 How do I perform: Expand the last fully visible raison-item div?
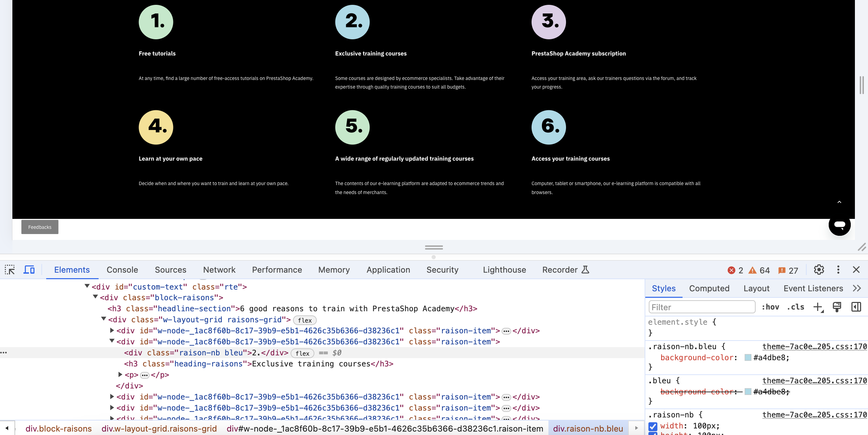pos(112,407)
